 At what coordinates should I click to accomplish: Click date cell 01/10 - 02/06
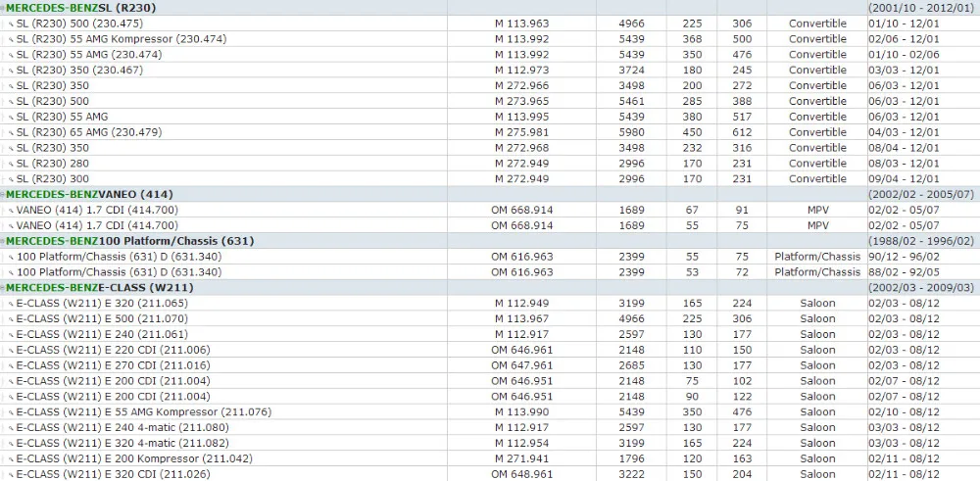point(904,54)
